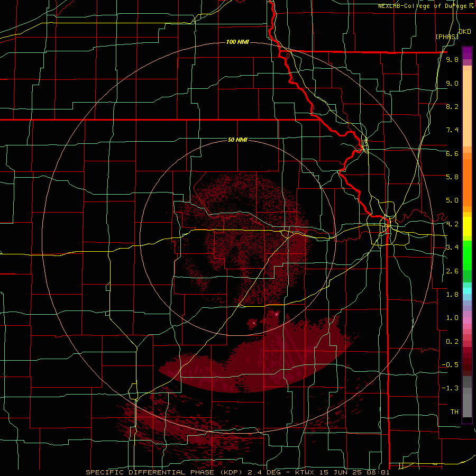Pick the orange band of the color scale
This screenshot has height=476, width=476.
(x=467, y=182)
